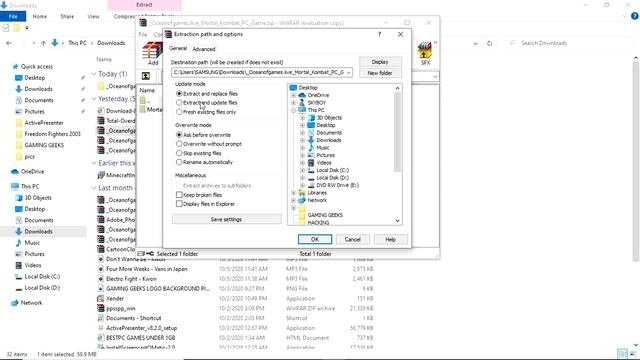Open Explorer address history dropdown
Viewport: 640px width, 360px height.
[475, 43]
